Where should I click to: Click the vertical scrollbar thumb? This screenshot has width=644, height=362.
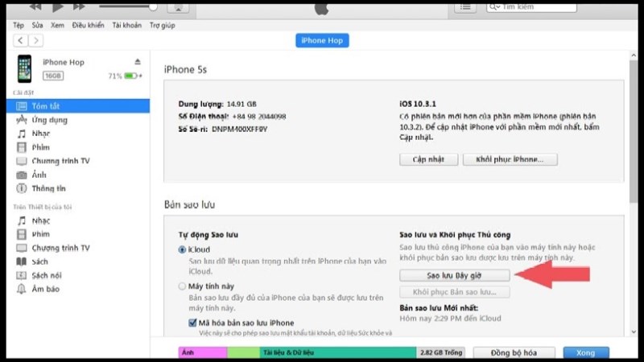tap(634, 131)
